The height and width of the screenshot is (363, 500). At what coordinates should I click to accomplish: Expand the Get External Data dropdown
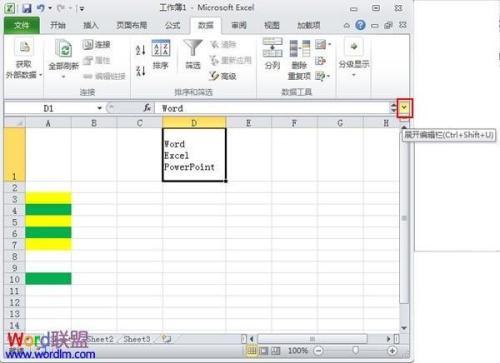(24, 59)
